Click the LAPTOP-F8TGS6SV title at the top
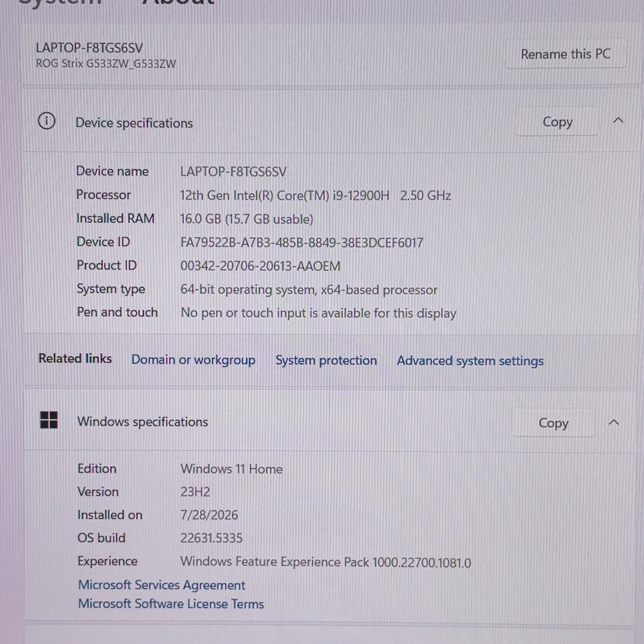Image resolution: width=644 pixels, height=644 pixels. (x=89, y=48)
